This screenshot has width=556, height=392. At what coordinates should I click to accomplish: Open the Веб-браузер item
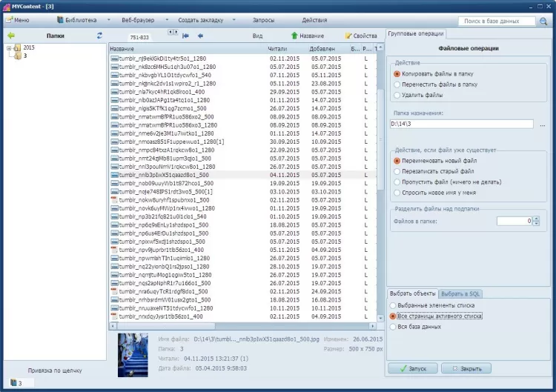pyautogui.click(x=138, y=20)
